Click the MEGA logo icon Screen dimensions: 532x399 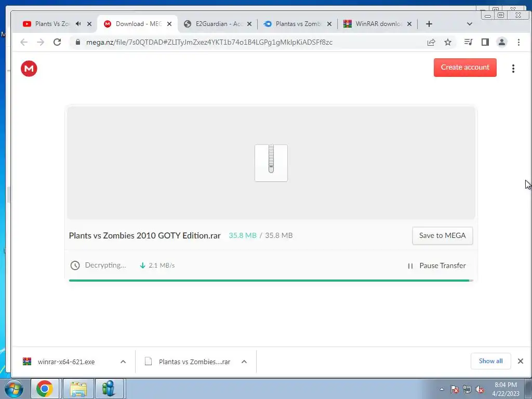click(x=29, y=69)
